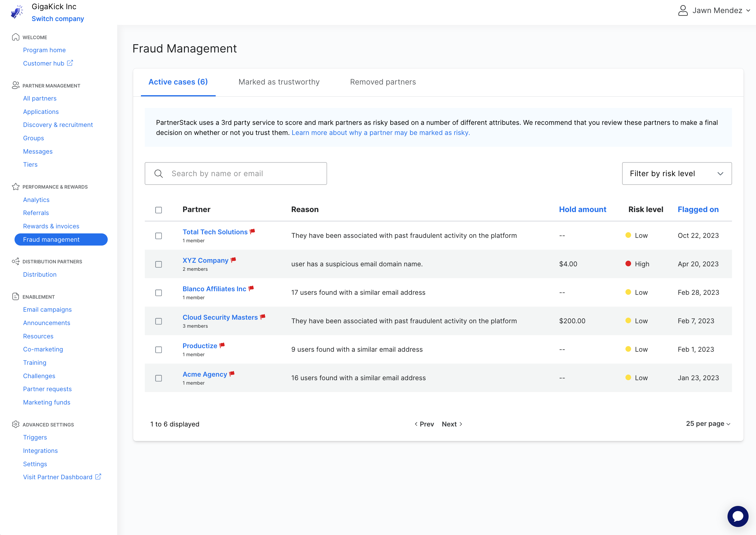The height and width of the screenshot is (535, 756).
Task: Click the search by name or email field
Action: (236, 173)
